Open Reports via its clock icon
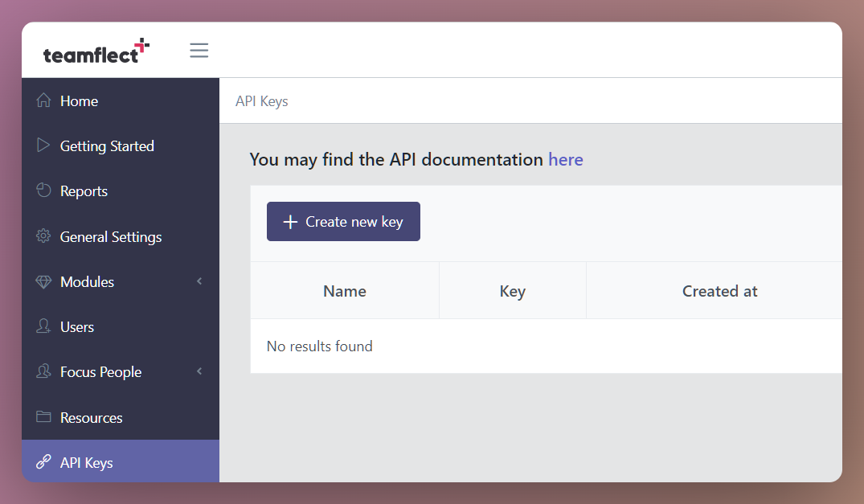Screen dimensions: 864x504 coord(45,191)
